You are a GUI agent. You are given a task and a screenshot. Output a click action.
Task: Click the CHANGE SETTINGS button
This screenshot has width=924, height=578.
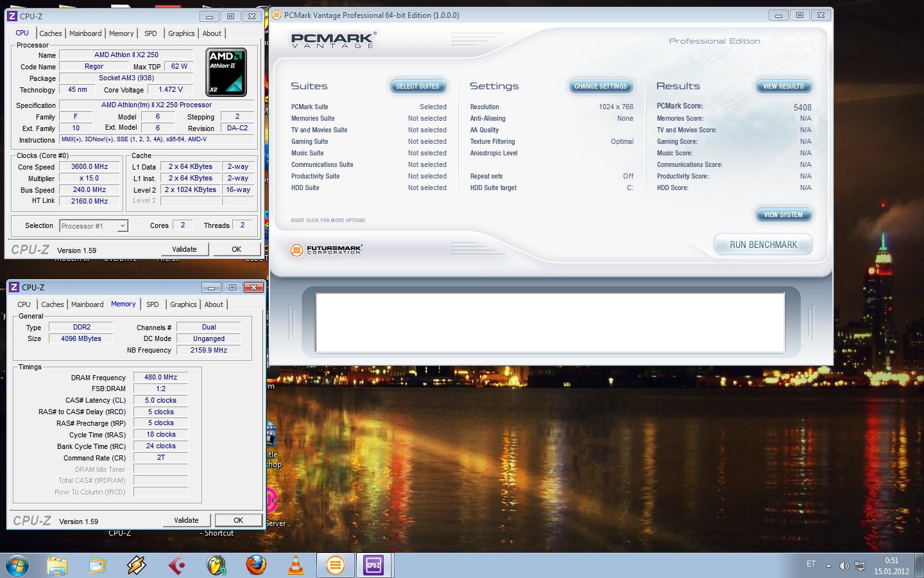(601, 86)
